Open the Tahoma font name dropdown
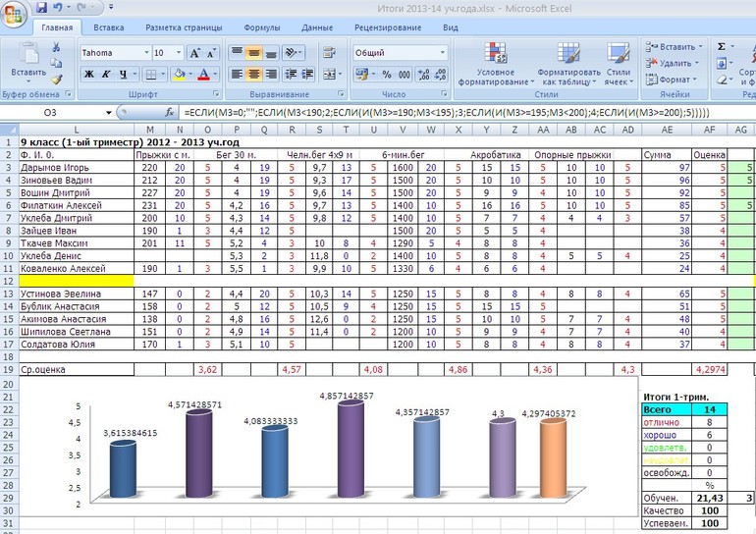 146,53
